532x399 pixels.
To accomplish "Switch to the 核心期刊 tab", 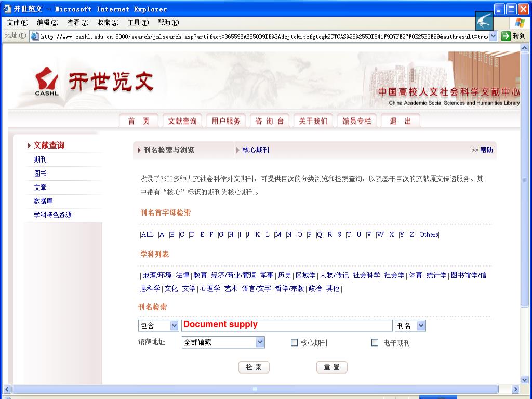I will click(256, 150).
